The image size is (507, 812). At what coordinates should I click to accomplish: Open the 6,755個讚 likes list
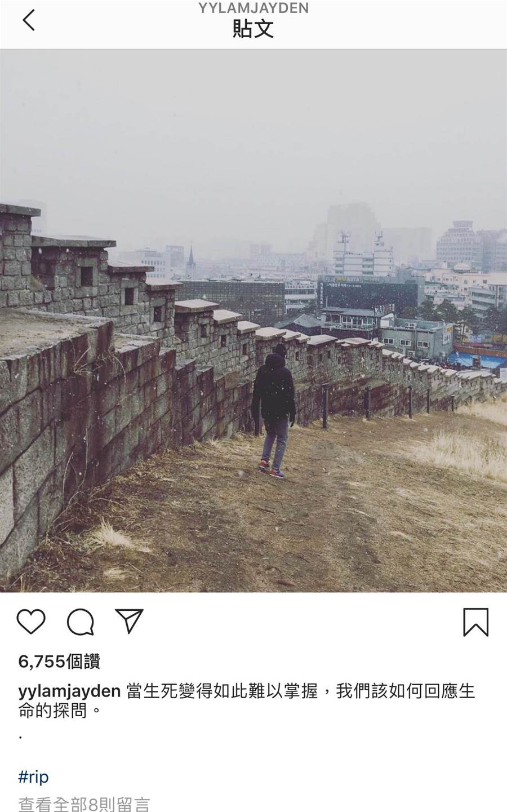tap(59, 662)
